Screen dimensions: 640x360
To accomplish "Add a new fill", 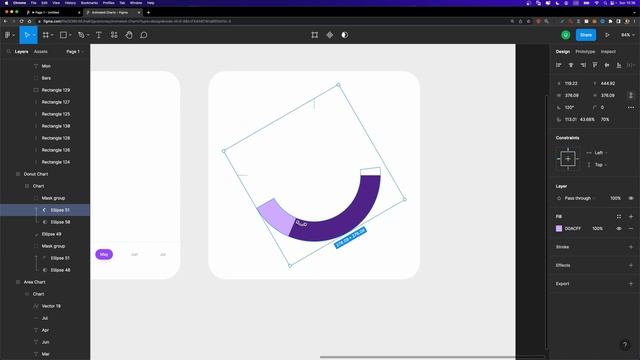I will point(631,217).
